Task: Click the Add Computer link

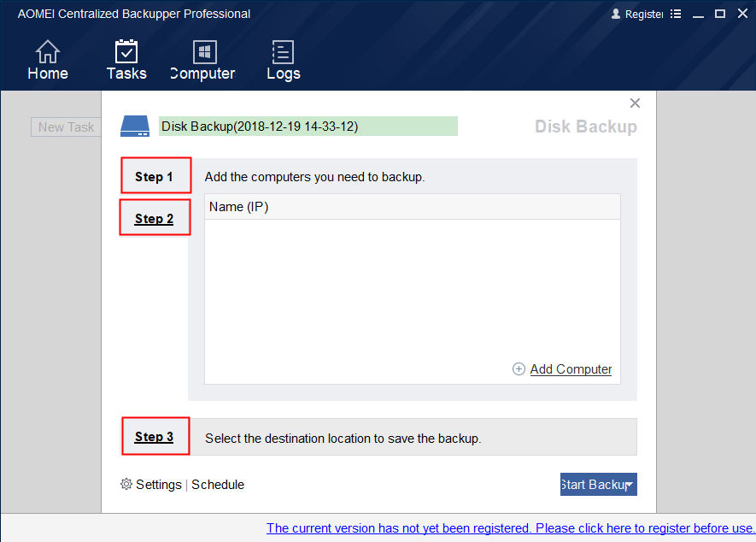Action: pyautogui.click(x=571, y=369)
